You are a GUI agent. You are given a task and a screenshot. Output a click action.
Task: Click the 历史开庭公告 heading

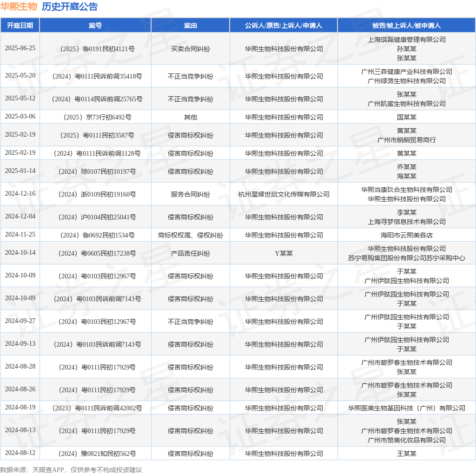coord(70,7)
